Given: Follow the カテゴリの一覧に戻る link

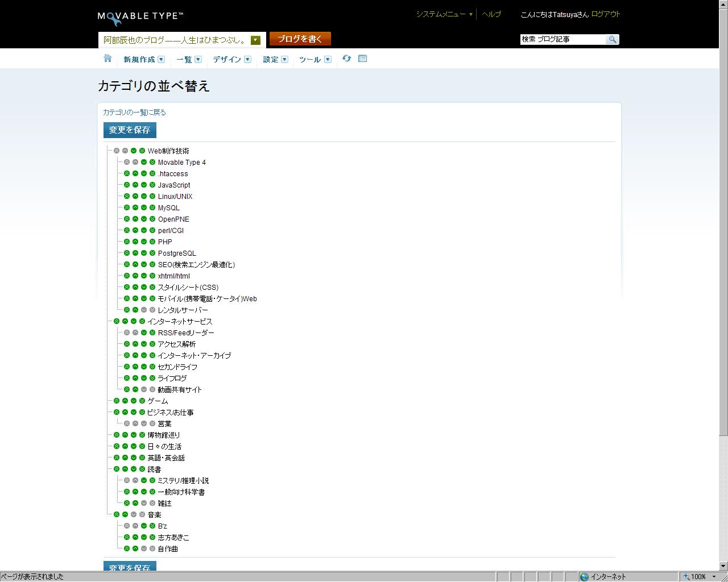Looking at the screenshot, I should 135,113.
